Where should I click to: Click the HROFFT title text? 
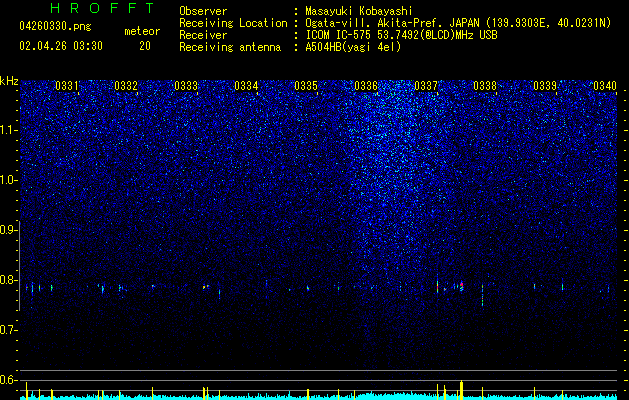point(103,8)
